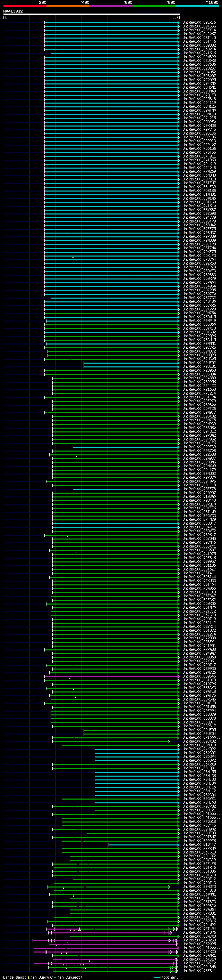Click hit label UniRef100_Q5ZF78

click(x=199, y=489)
